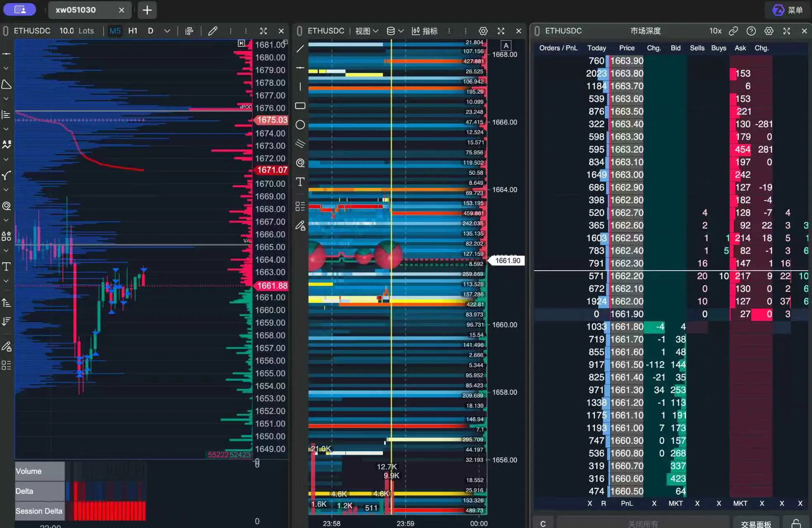Add a new workspace tab with plus

click(147, 10)
